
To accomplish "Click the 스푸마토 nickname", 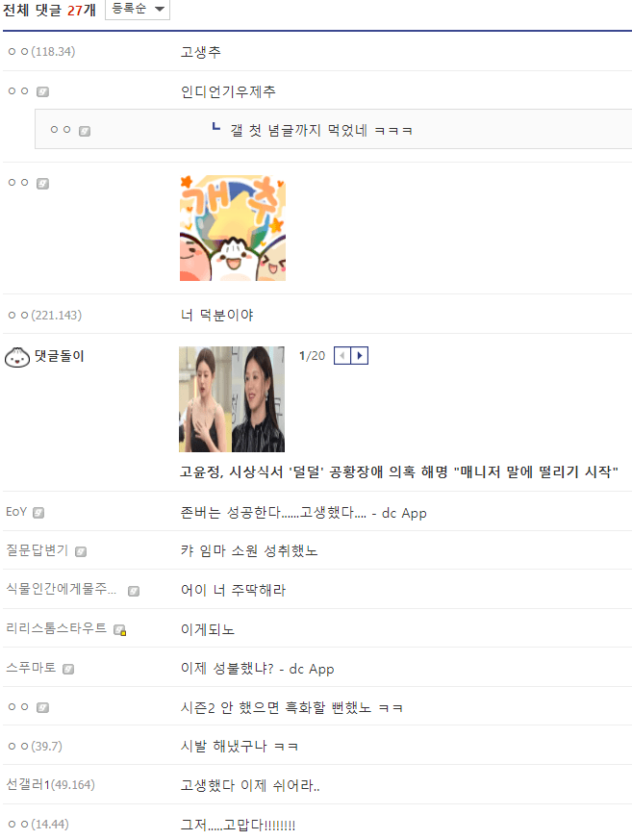I will (31, 668).
